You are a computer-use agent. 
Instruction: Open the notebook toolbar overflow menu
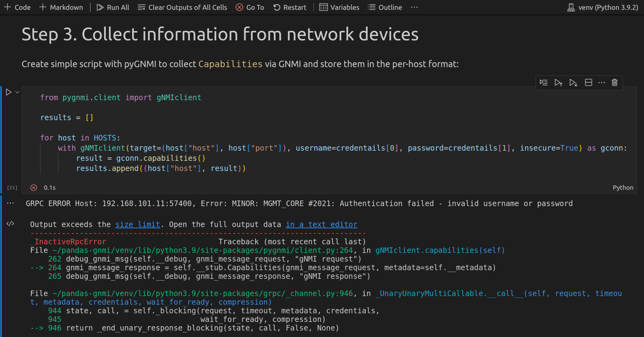coord(414,7)
